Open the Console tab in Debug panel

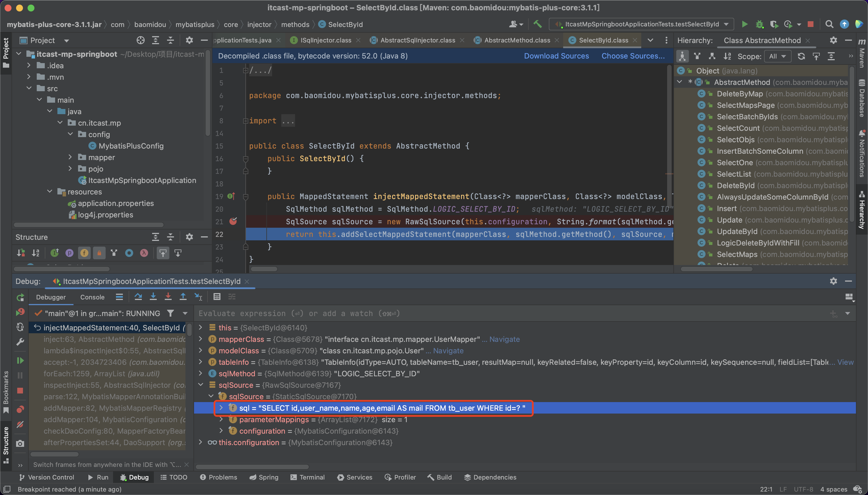(x=92, y=297)
